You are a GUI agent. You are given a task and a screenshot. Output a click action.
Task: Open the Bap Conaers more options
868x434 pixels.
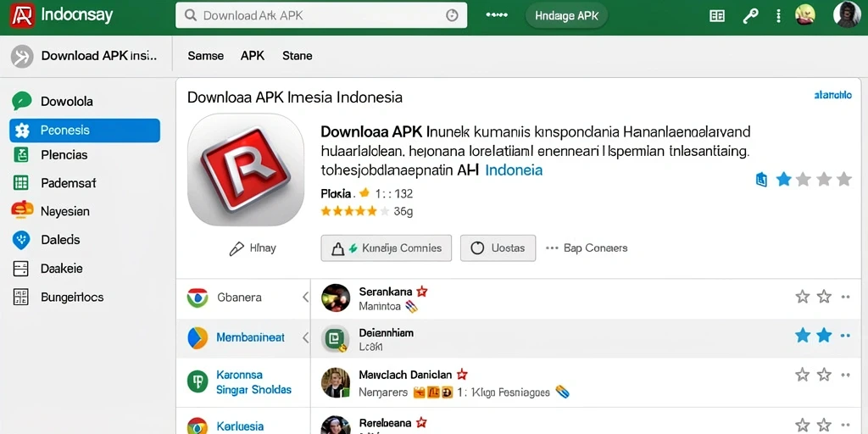tap(587, 248)
